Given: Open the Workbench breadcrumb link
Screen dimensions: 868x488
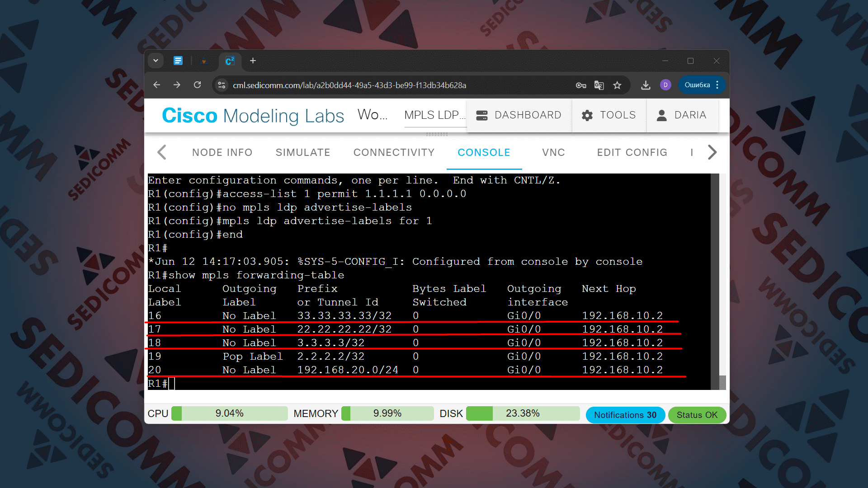Looking at the screenshot, I should click(x=373, y=115).
